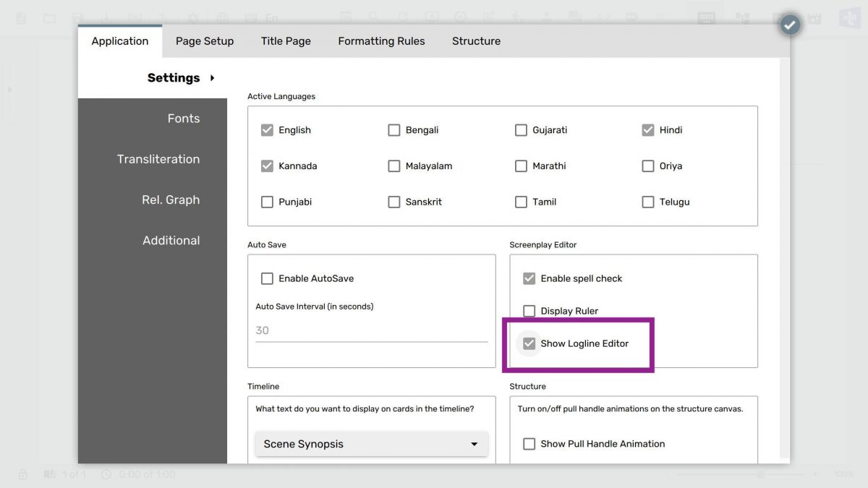Click the save icon in the toolbar
Image resolution: width=868 pixels, height=488 pixels.
[78, 17]
